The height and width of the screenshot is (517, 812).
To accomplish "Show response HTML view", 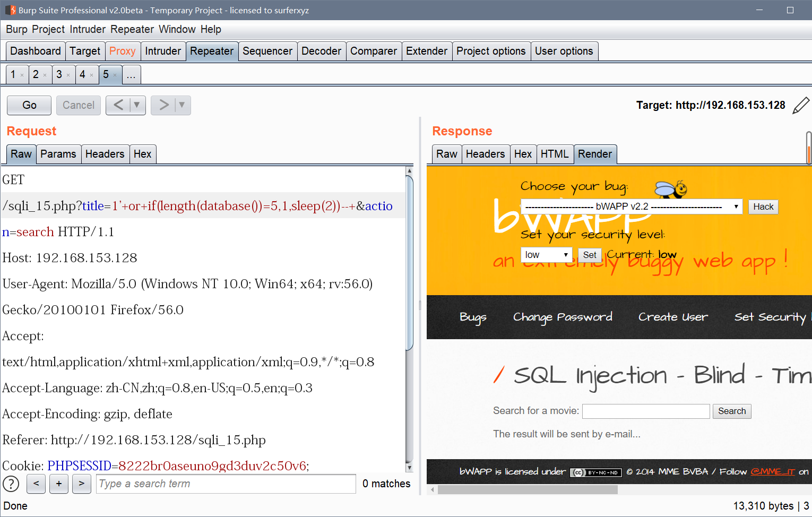I will (555, 154).
